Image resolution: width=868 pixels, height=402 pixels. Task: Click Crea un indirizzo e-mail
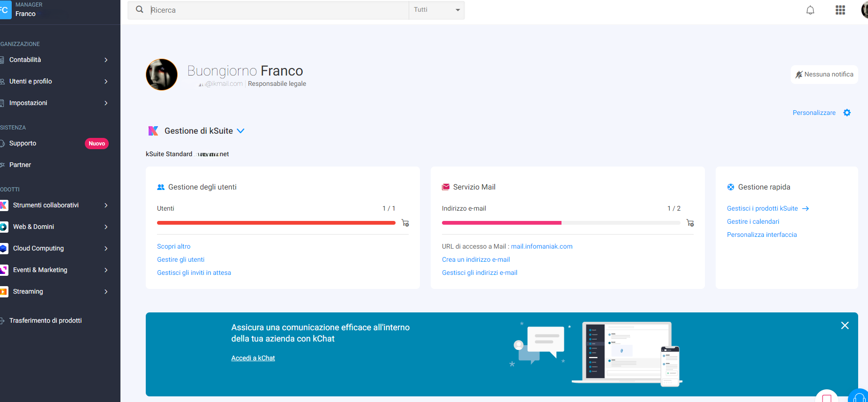coord(476,259)
